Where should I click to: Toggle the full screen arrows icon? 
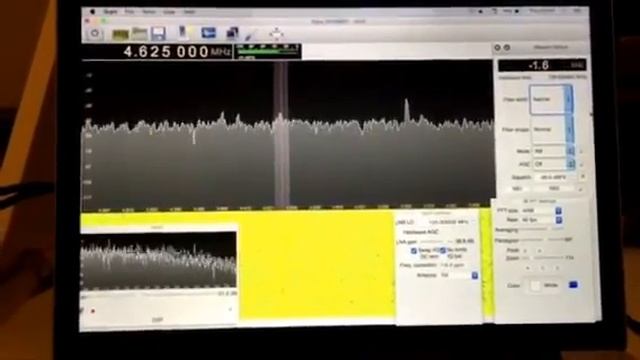click(276, 33)
